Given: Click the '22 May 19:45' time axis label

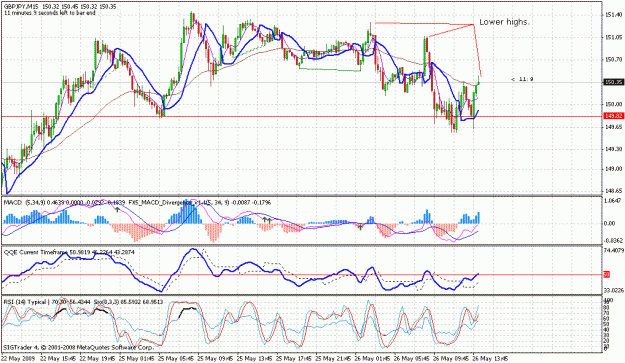Looking at the screenshot, I should [x=96, y=358].
